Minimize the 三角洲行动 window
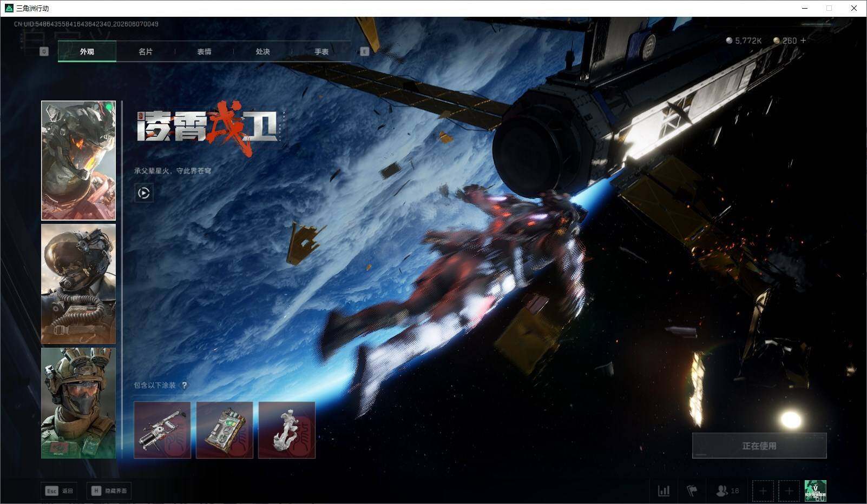This screenshot has width=867, height=504. point(804,8)
